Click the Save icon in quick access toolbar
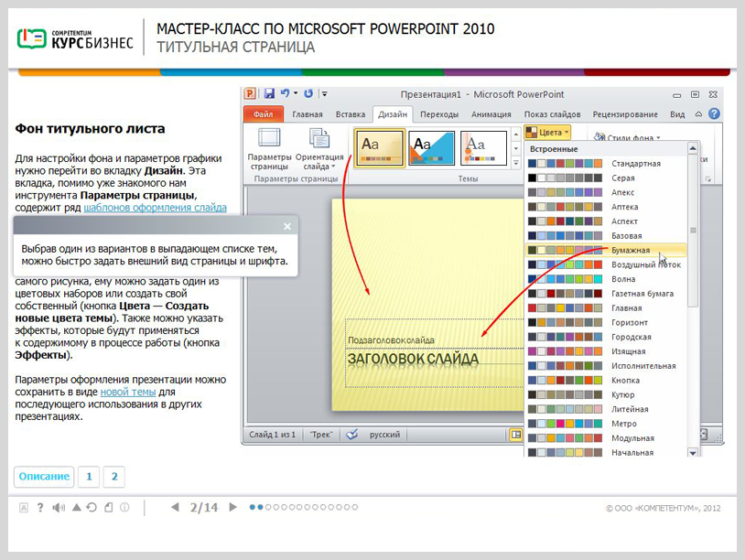This screenshot has width=745, height=560. (269, 93)
